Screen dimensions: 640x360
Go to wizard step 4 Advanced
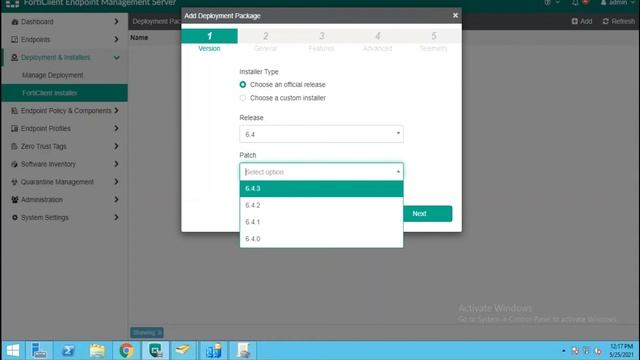tap(378, 41)
